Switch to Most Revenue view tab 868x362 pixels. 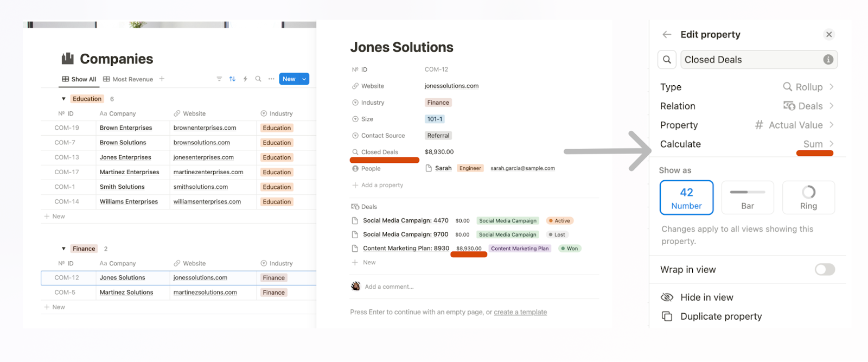[128, 79]
